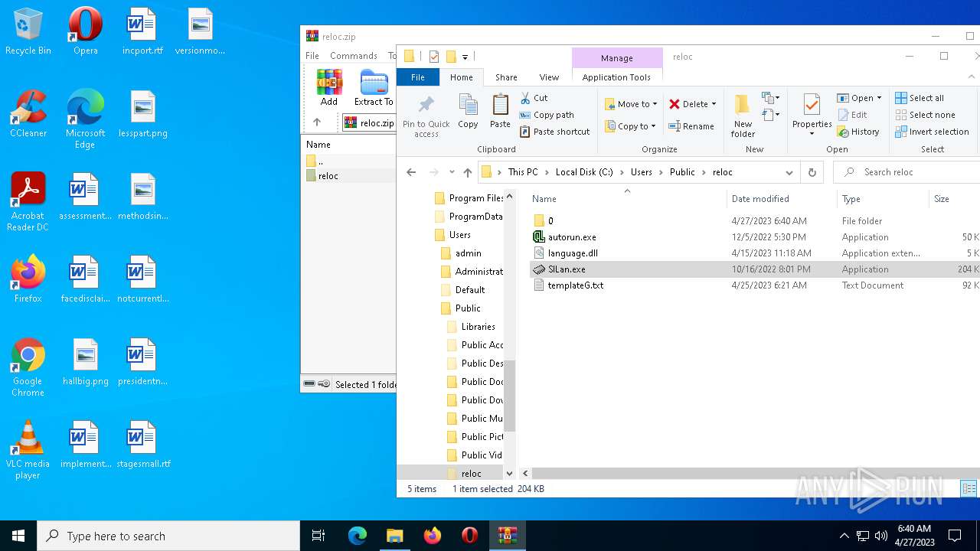Click Cut in the Clipboard group
The width and height of the screenshot is (980, 551).
pos(534,98)
